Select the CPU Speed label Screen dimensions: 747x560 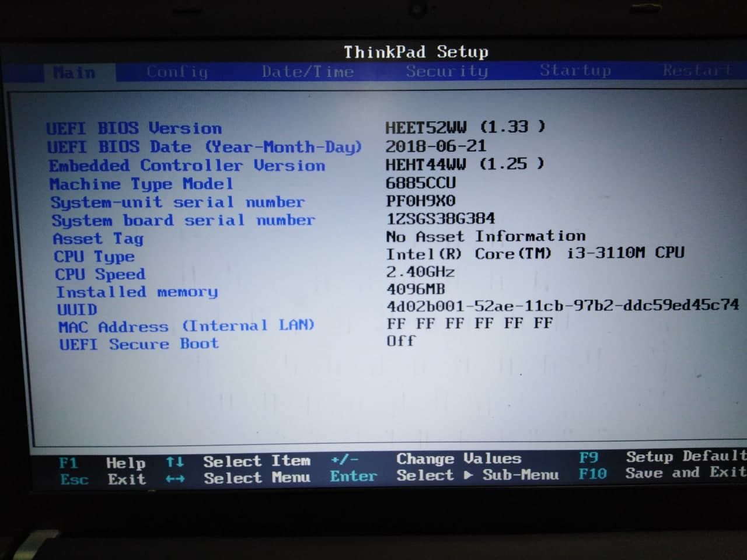pos(100,274)
